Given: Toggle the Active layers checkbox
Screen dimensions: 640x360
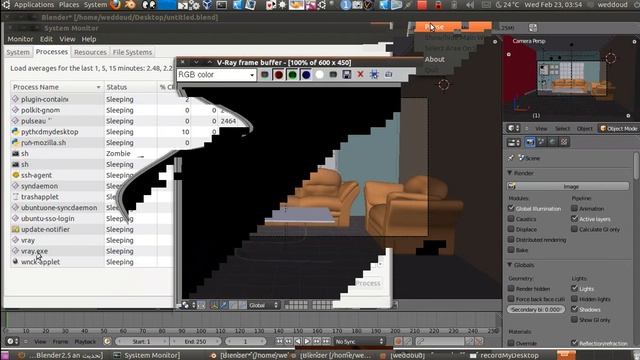Looking at the screenshot, I should [574, 219].
